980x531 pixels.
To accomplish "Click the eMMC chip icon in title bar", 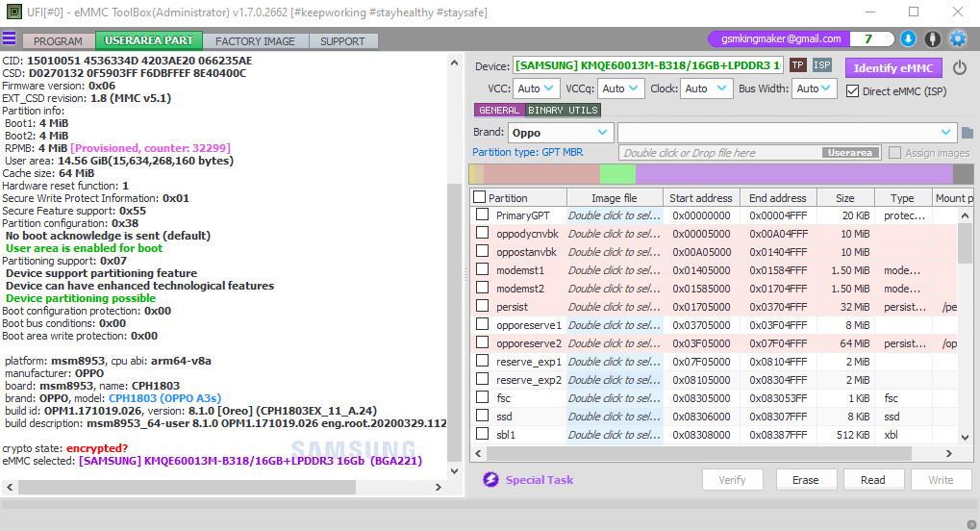I will (x=13, y=12).
